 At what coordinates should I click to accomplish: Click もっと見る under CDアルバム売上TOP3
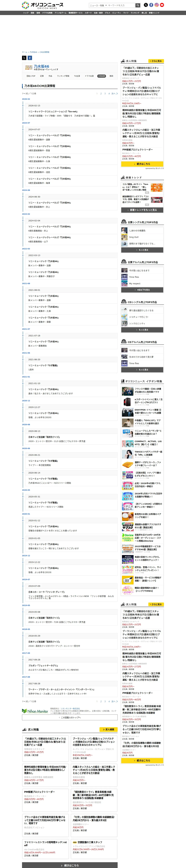tap(142, 370)
